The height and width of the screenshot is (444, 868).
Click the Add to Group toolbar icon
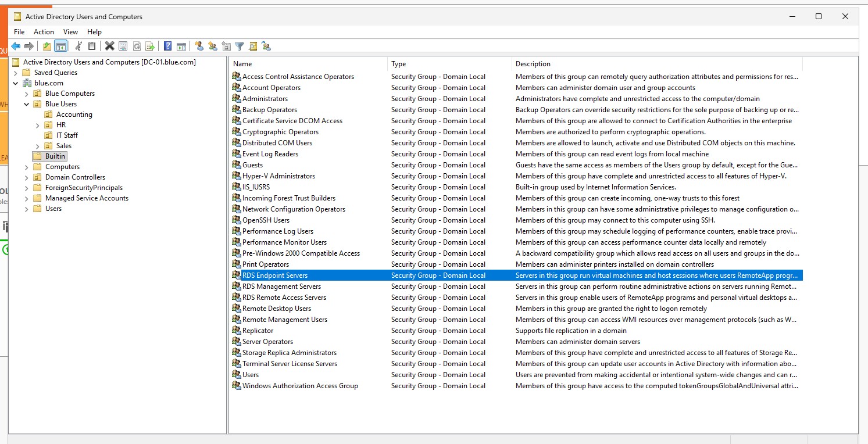pyautogui.click(x=266, y=46)
